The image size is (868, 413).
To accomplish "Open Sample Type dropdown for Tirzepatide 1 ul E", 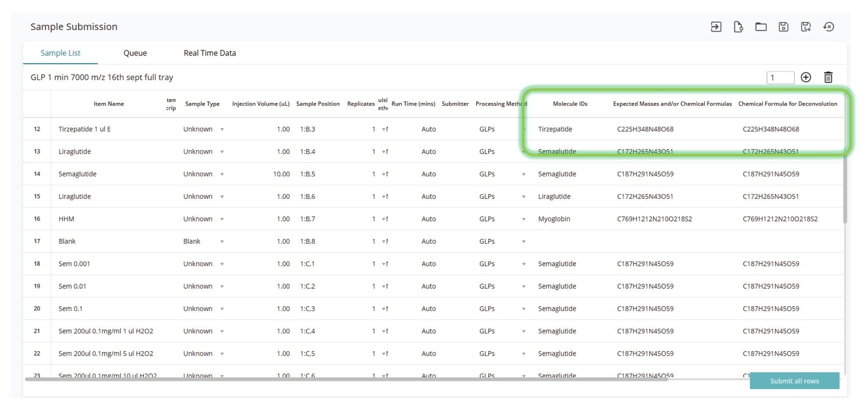I will tap(222, 129).
